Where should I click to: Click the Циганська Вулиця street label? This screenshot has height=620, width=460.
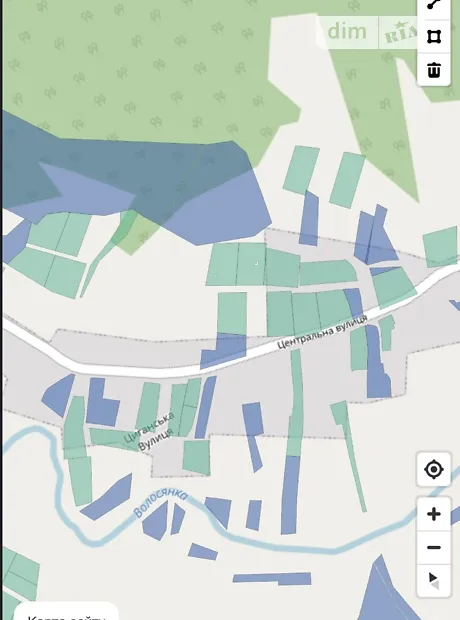[150, 432]
